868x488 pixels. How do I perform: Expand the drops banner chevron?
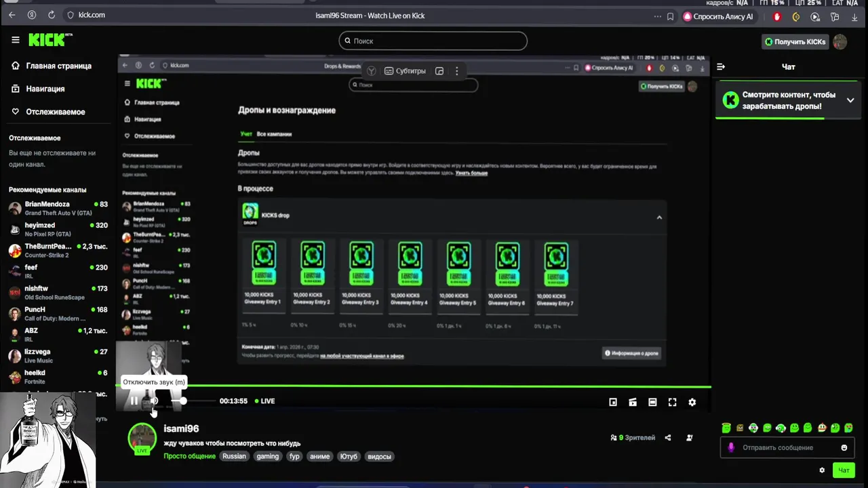coord(850,100)
